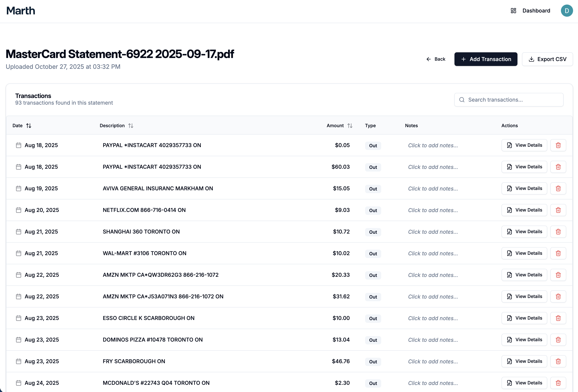Click the calendar icon next to Aug 19, 2025
The image size is (578, 392).
click(18, 188)
